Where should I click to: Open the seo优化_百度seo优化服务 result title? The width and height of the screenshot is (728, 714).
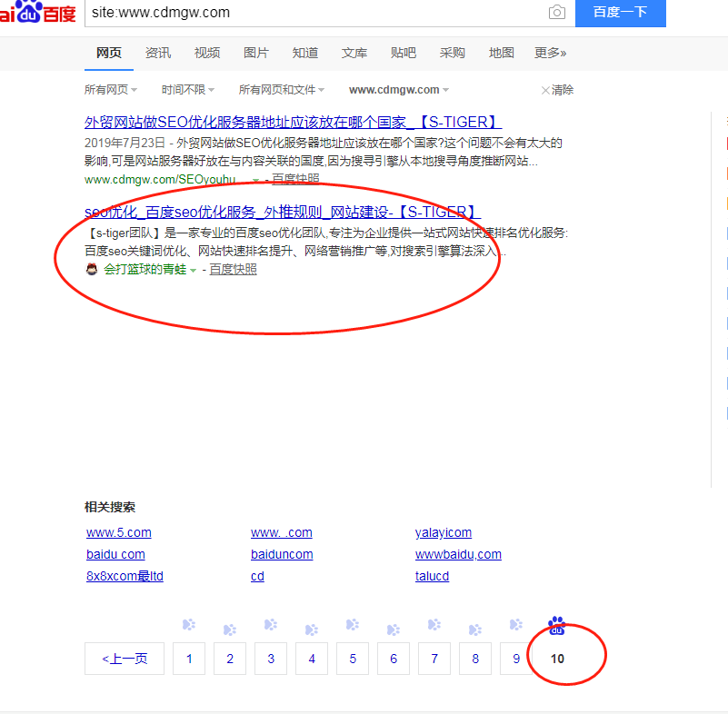tap(283, 212)
